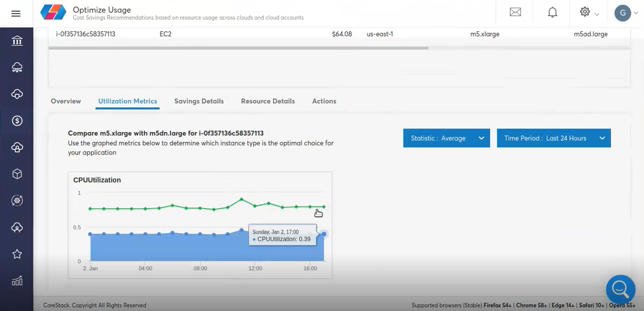The image size is (644, 311).
Task: Click the m5ad.large recommended type cell
Action: click(590, 34)
